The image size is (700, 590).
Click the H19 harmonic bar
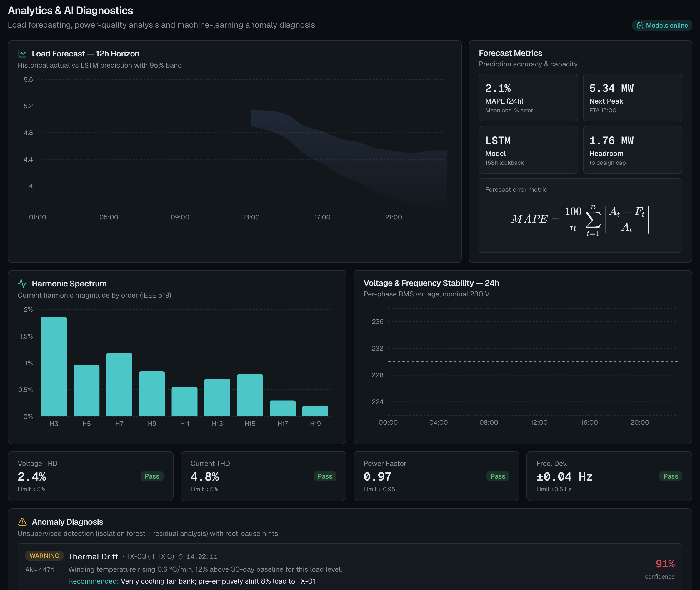[x=315, y=411]
